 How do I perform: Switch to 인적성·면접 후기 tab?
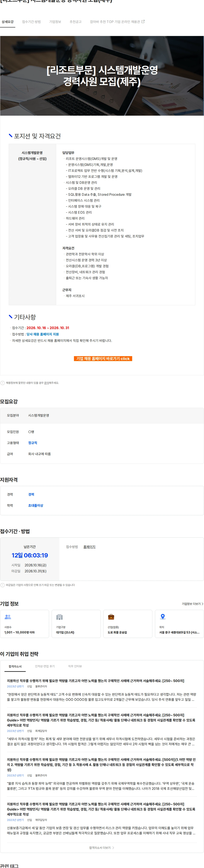(45, 666)
